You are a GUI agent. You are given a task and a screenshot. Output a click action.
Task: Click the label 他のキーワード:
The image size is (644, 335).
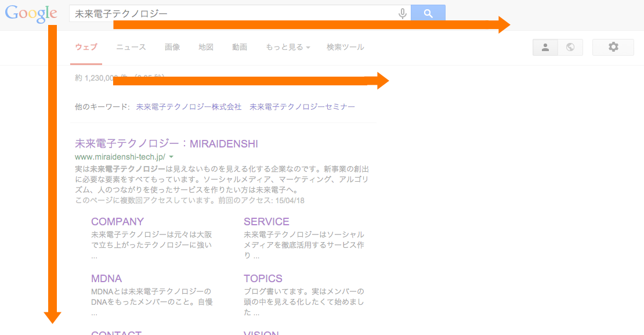[102, 107]
